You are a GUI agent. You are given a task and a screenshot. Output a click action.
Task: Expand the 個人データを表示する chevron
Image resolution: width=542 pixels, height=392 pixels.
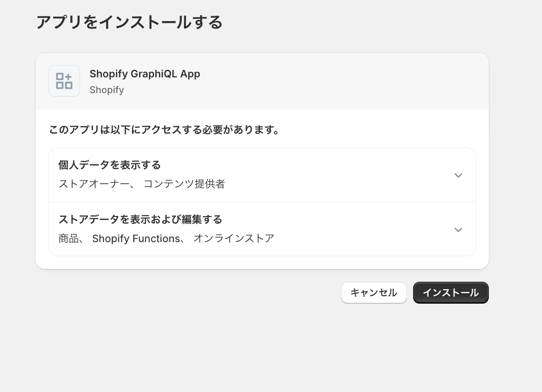coord(458,175)
